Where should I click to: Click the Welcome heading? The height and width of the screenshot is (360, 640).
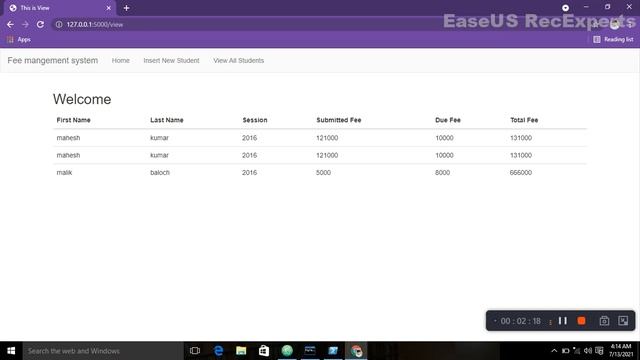coord(82,99)
